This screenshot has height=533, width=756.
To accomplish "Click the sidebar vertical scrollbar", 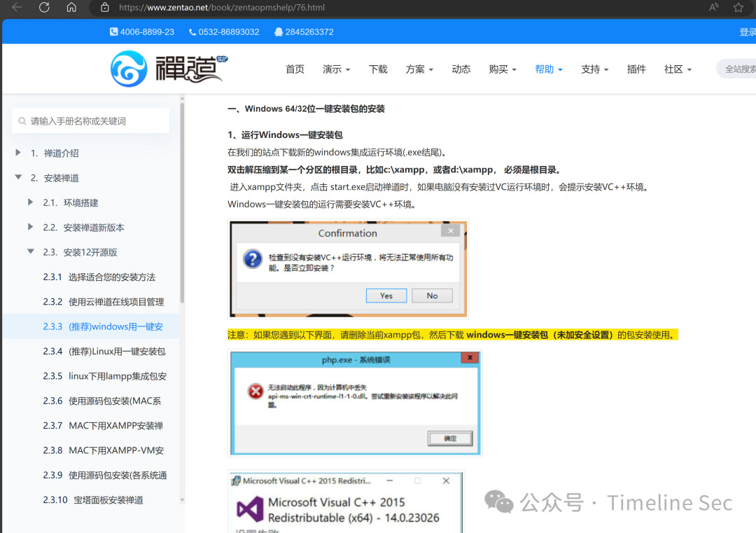I will click(183, 203).
